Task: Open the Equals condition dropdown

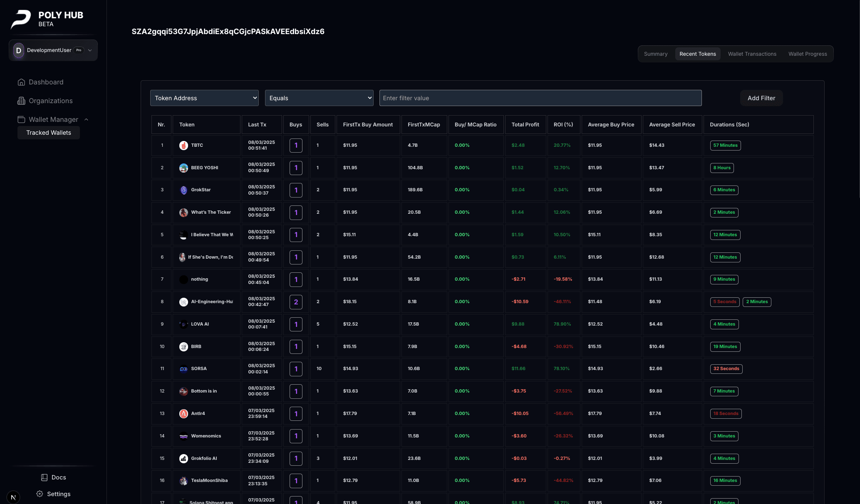Action: [x=319, y=98]
